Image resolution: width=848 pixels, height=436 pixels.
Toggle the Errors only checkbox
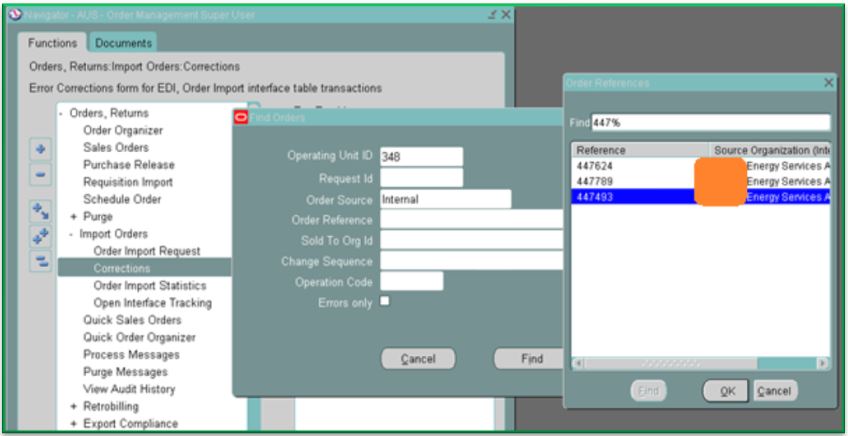point(385,301)
